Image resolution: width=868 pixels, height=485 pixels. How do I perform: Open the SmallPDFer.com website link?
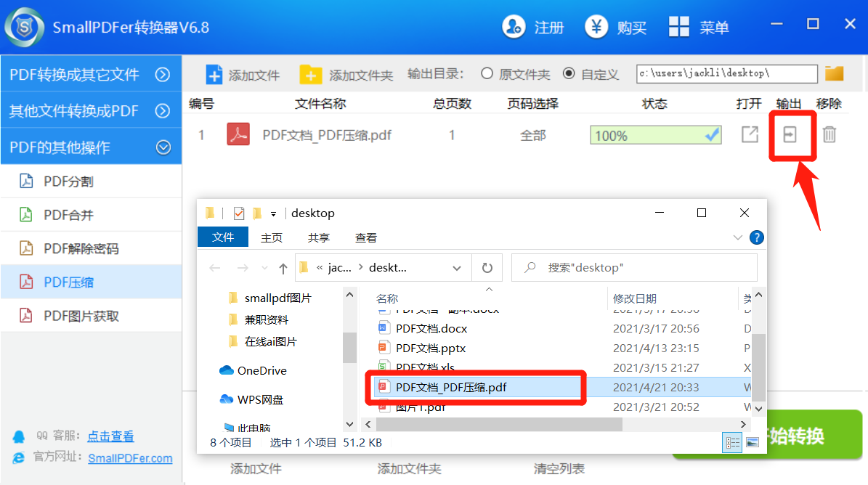coord(130,458)
